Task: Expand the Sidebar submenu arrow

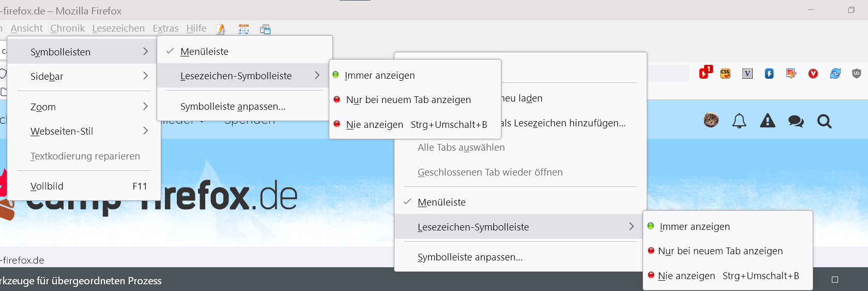Action: [145, 76]
